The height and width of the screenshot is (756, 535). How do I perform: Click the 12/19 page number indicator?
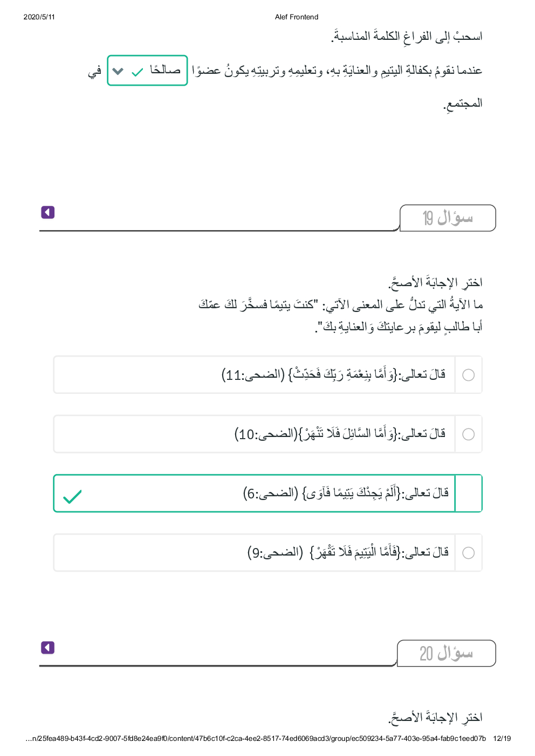point(502,739)
